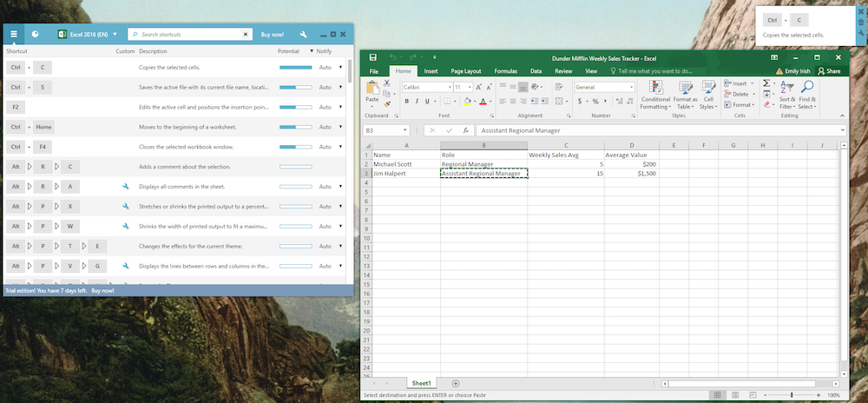Open the Cell Styles dropdown

coord(709,95)
